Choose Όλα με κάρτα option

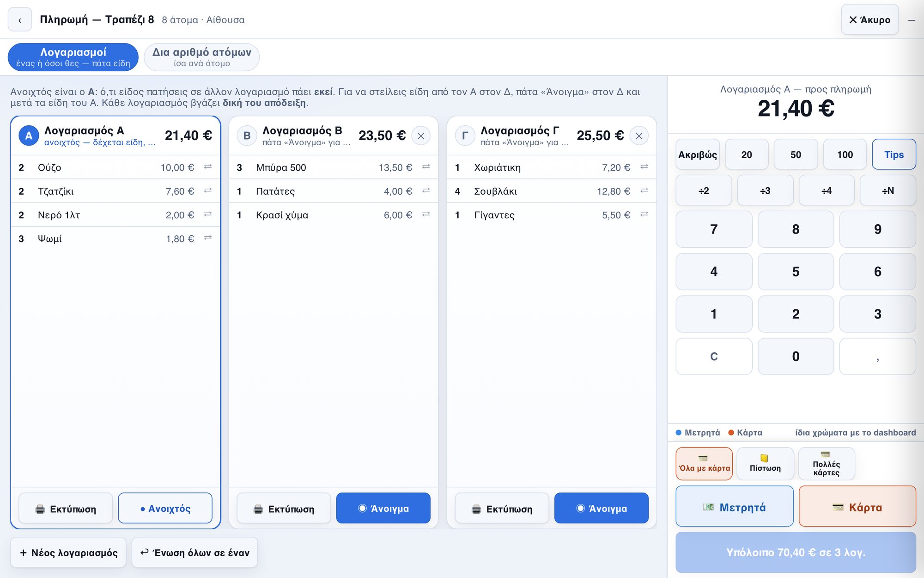[704, 463]
